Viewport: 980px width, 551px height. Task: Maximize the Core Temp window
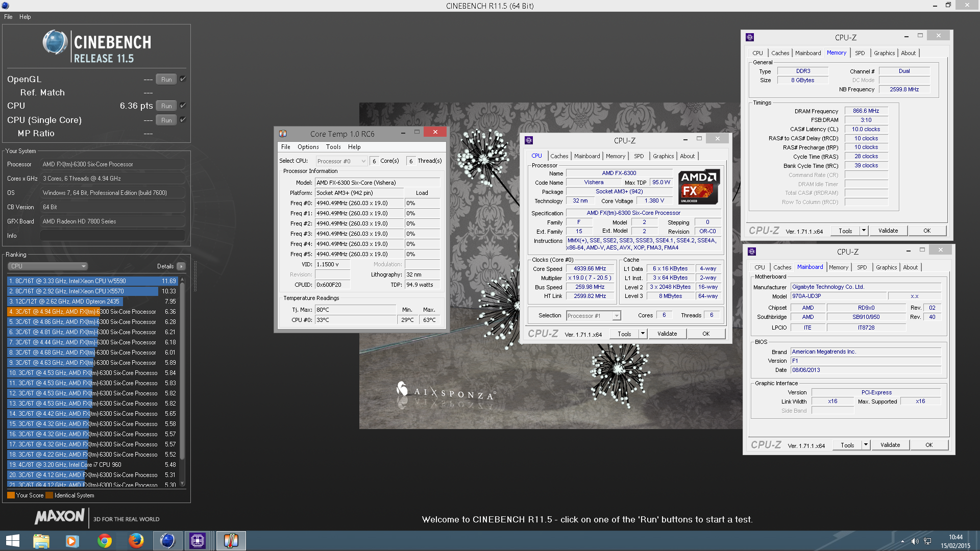point(416,132)
